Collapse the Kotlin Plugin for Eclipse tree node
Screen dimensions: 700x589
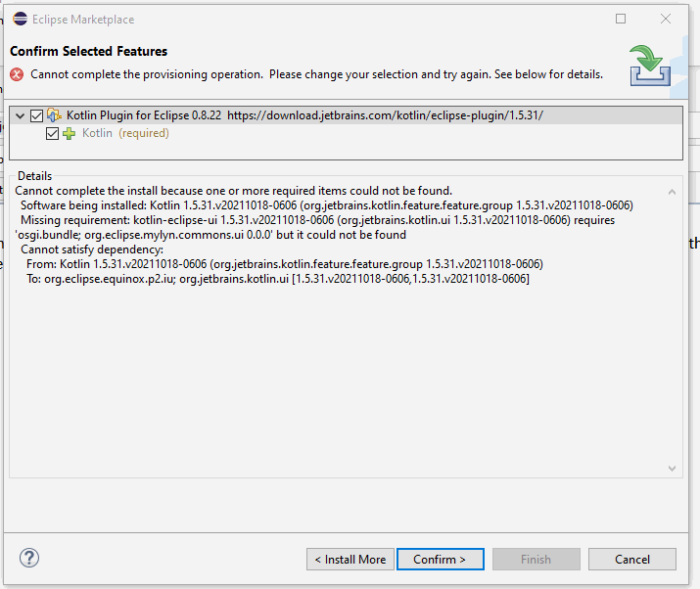[20, 116]
